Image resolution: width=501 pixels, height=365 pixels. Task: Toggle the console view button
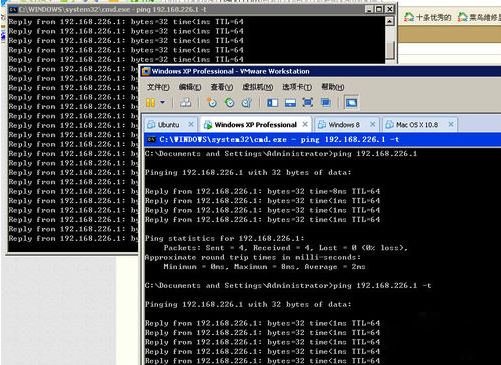(x=351, y=102)
